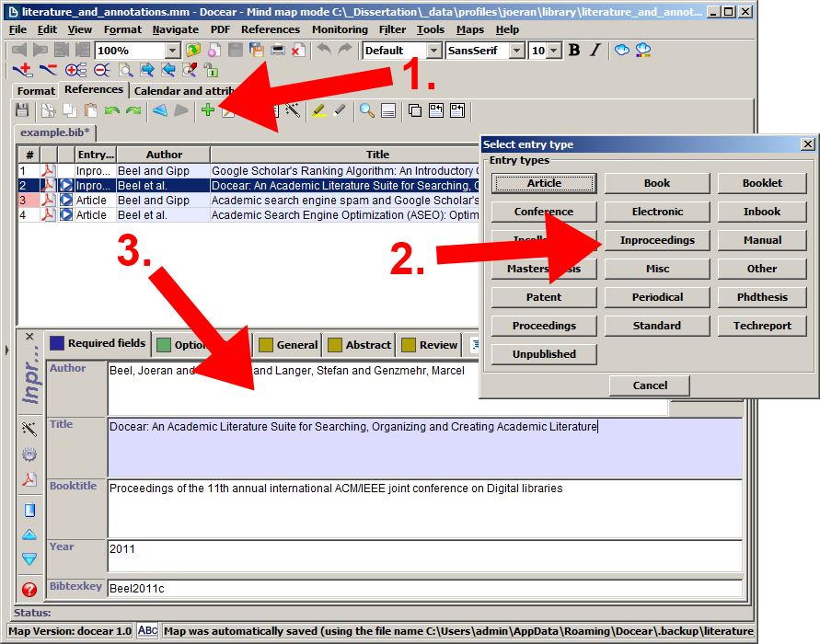Click the undo green arrow in References toolbar
Image resolution: width=820 pixels, height=644 pixels.
coord(112,110)
